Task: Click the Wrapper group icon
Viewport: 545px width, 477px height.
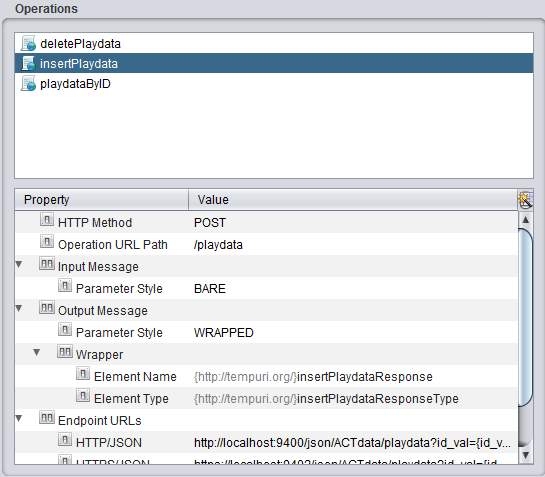Action: [x=65, y=351]
